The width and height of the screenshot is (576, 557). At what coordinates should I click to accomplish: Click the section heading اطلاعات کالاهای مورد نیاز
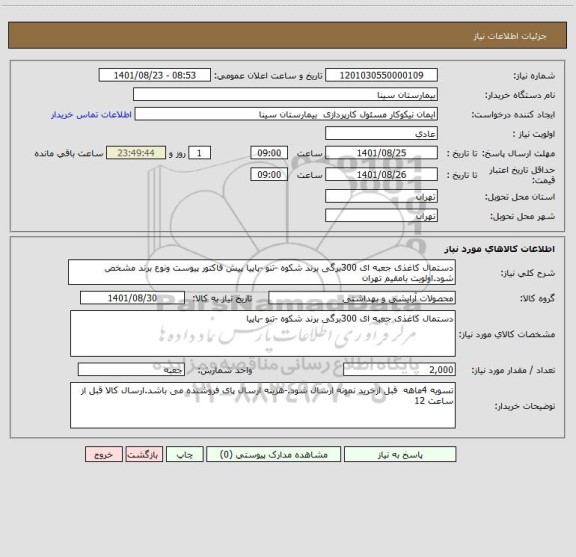(x=500, y=249)
